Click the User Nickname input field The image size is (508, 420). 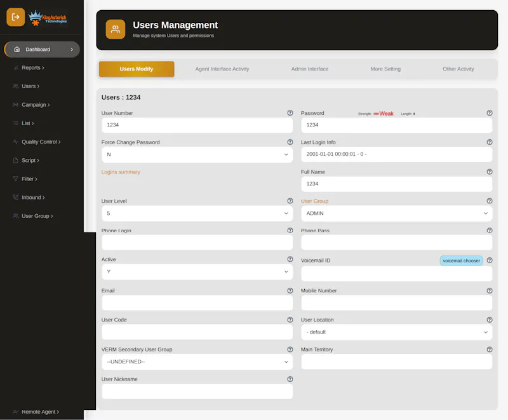[x=197, y=391]
